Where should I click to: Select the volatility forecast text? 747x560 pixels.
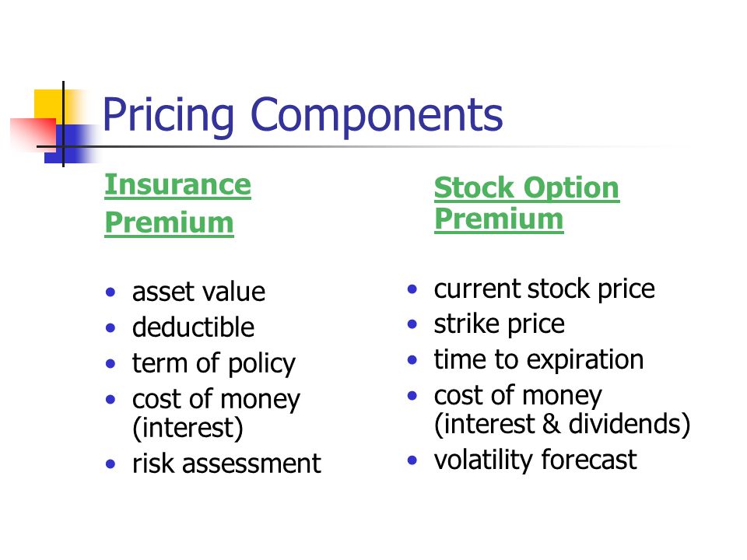535,460
